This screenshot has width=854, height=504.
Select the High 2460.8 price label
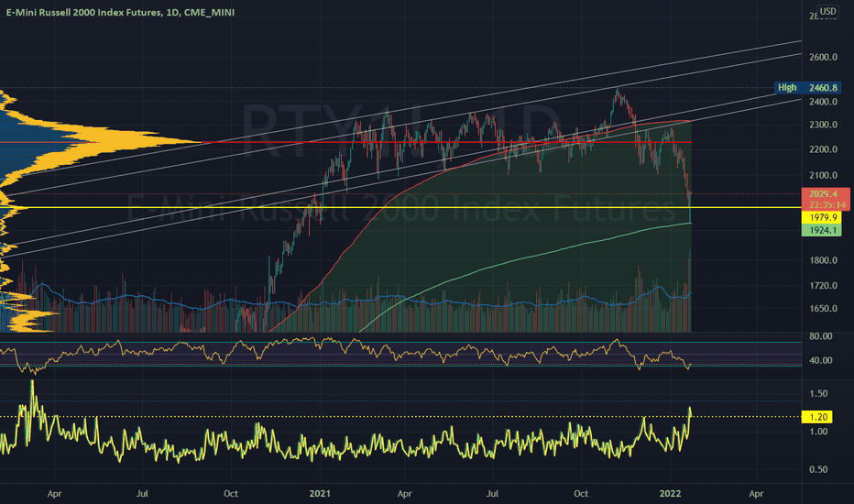point(807,87)
